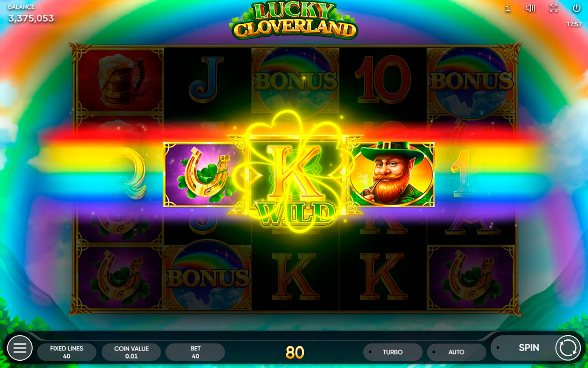The width and height of the screenshot is (588, 368).
Task: Toggle Turbo mode
Action: pos(392,352)
